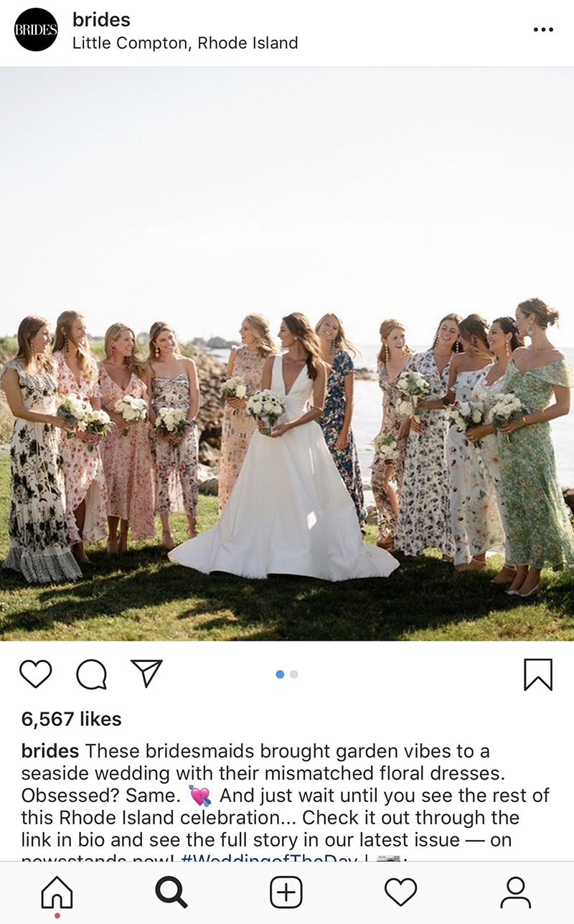Screen dimensions: 574x924
Task: Tap the post caption text to expand
Action: pyautogui.click(x=287, y=801)
